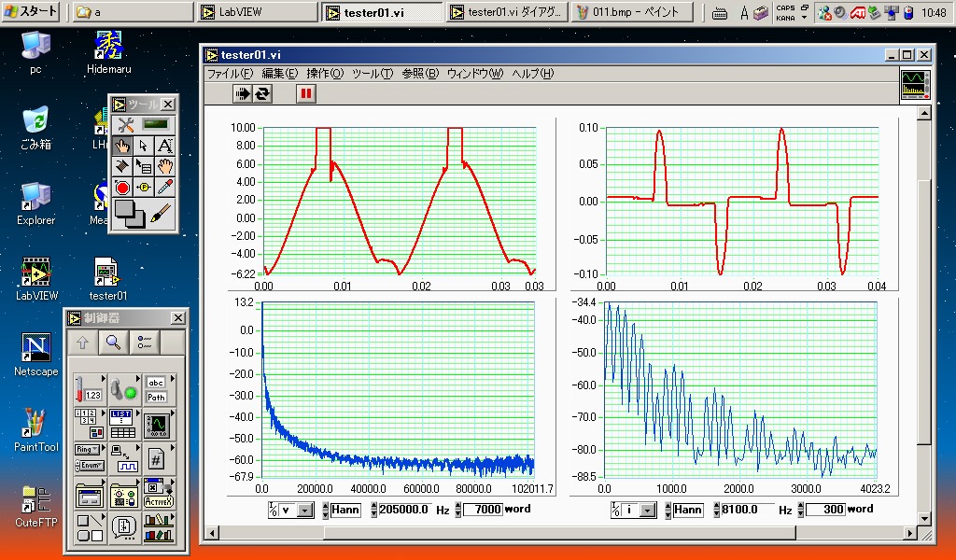956x560 pixels.
Task: Select the Wiring spool tool
Action: pos(122,167)
